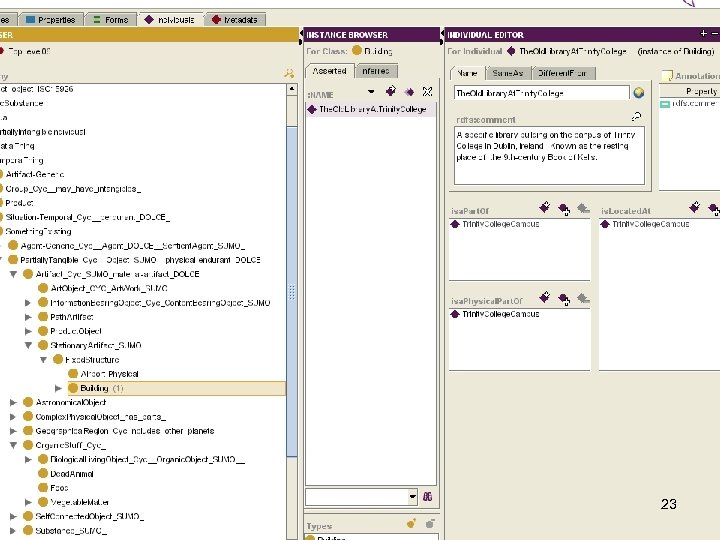Viewport: 720px width, 540px height.
Task: Remove the selected value from isaPhysicalPartOf
Action: pyautogui.click(x=583, y=298)
